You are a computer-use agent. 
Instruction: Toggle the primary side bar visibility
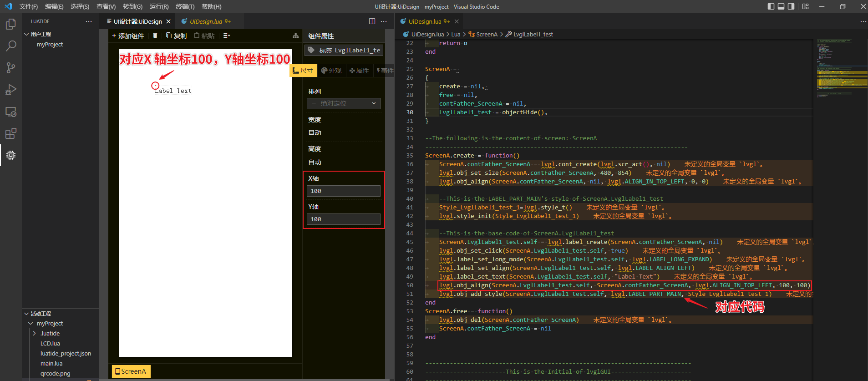[x=771, y=6]
